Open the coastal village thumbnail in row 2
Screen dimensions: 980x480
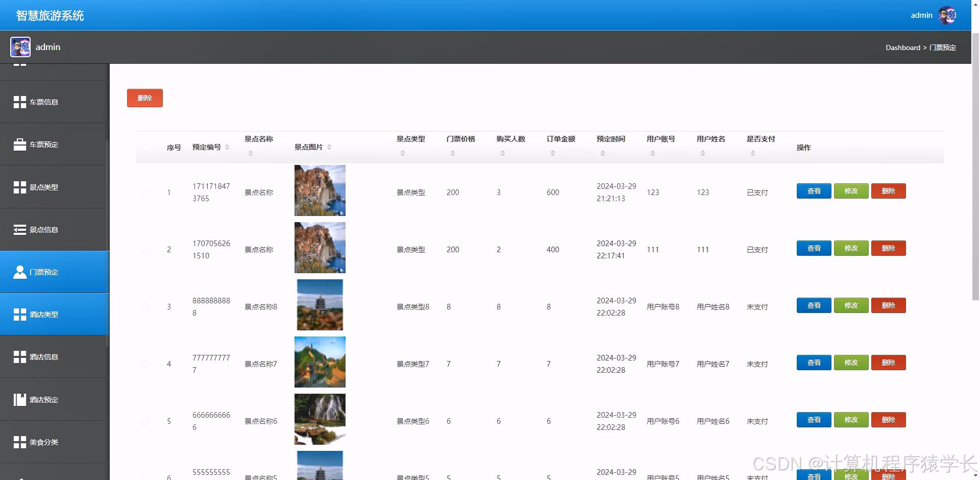pos(320,248)
